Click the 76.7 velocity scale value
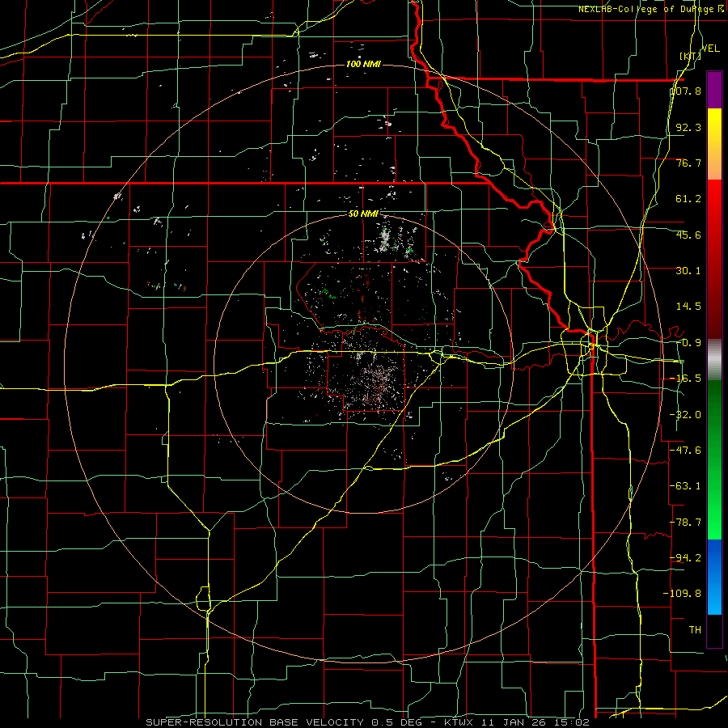728x728 pixels. (x=688, y=163)
